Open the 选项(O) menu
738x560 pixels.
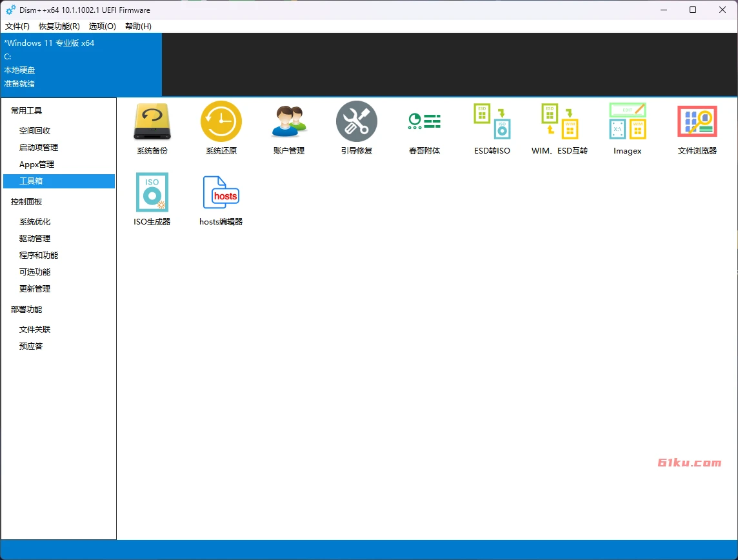tap(102, 26)
